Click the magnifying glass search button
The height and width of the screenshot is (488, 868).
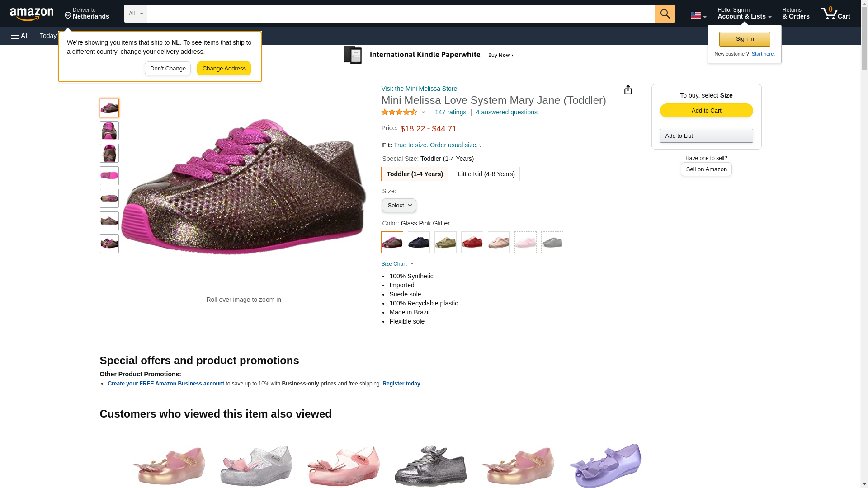tap(665, 14)
